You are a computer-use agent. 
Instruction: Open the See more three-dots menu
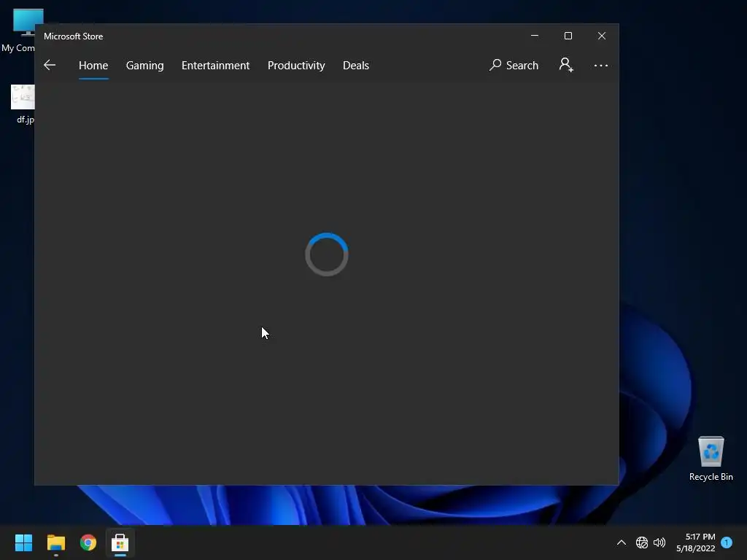coord(601,65)
